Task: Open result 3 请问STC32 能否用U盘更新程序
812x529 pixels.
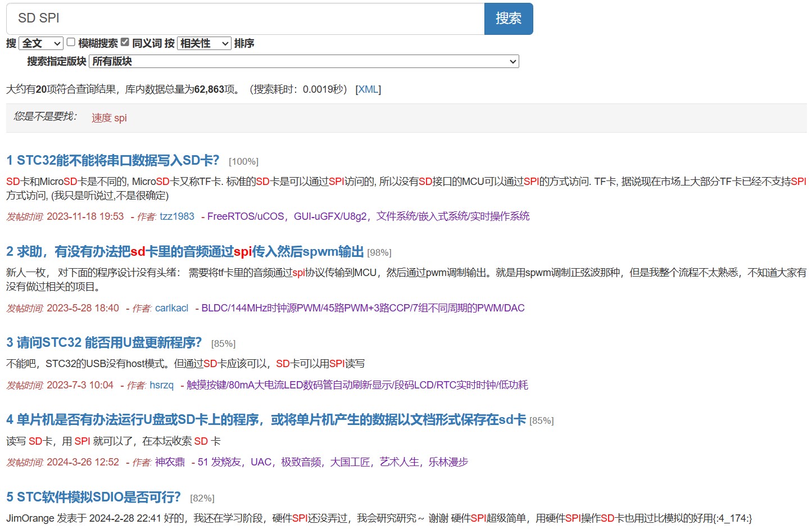Action: tap(104, 342)
